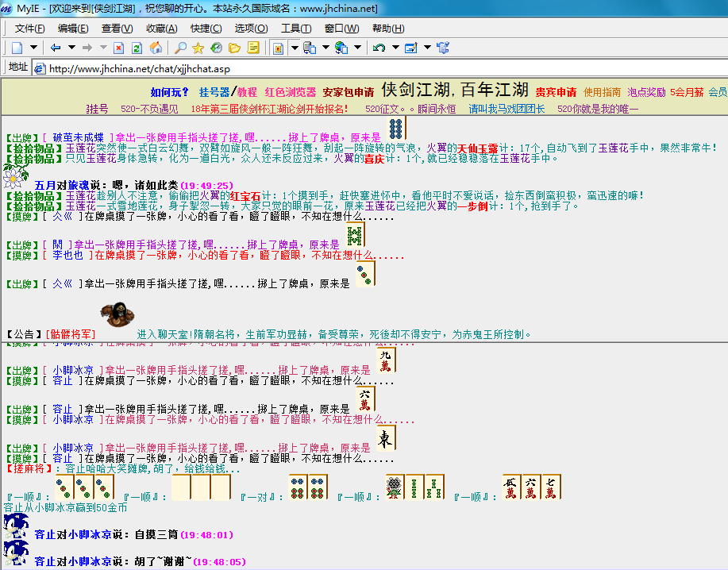
Task: Open dropdown next to popup blocker icon
Action: click(295, 48)
